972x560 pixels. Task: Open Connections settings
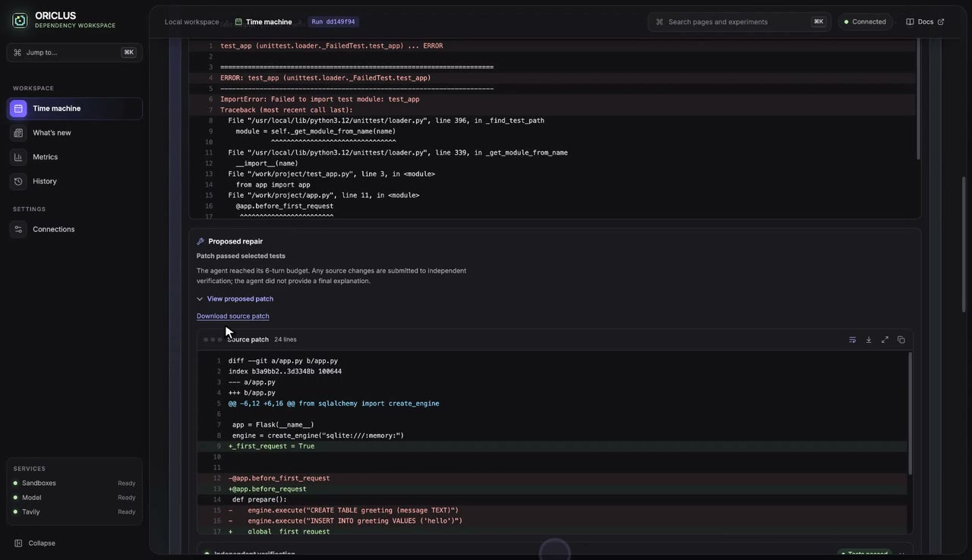(74, 229)
